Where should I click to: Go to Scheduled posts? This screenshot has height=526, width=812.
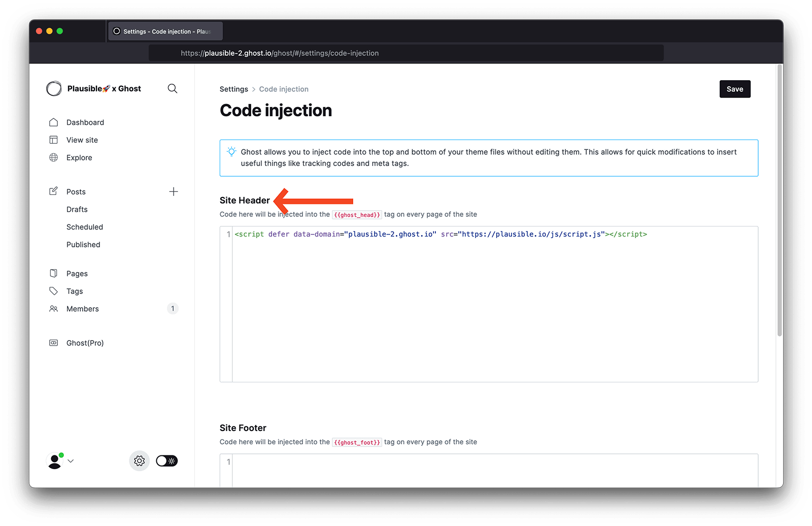coord(85,227)
